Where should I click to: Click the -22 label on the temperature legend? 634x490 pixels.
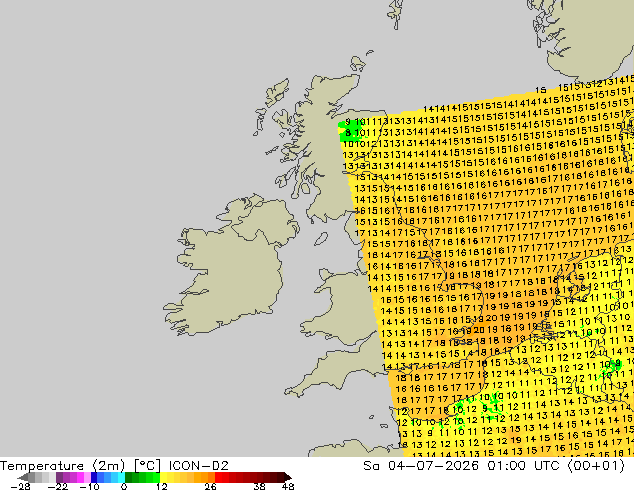coord(58,486)
